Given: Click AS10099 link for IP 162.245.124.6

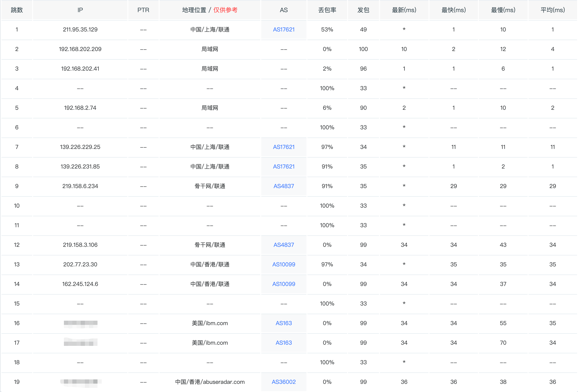Looking at the screenshot, I should (x=284, y=284).
